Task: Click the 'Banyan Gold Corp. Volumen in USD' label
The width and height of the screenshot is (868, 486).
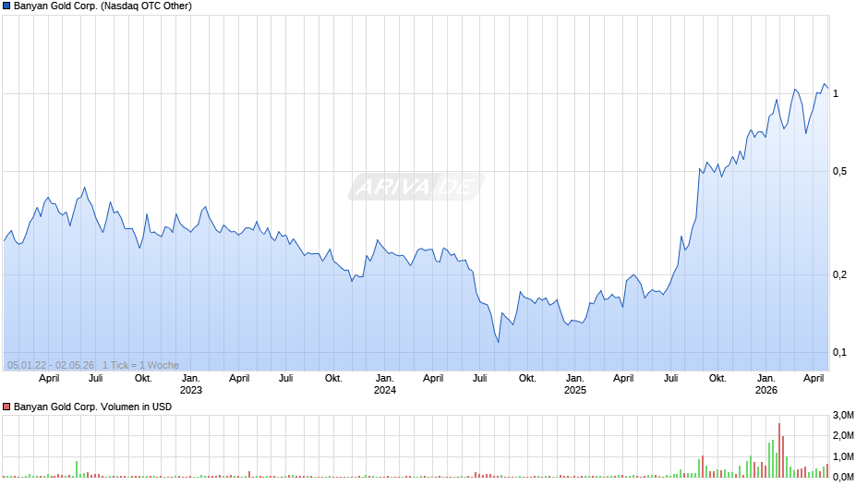Action: [x=93, y=407]
